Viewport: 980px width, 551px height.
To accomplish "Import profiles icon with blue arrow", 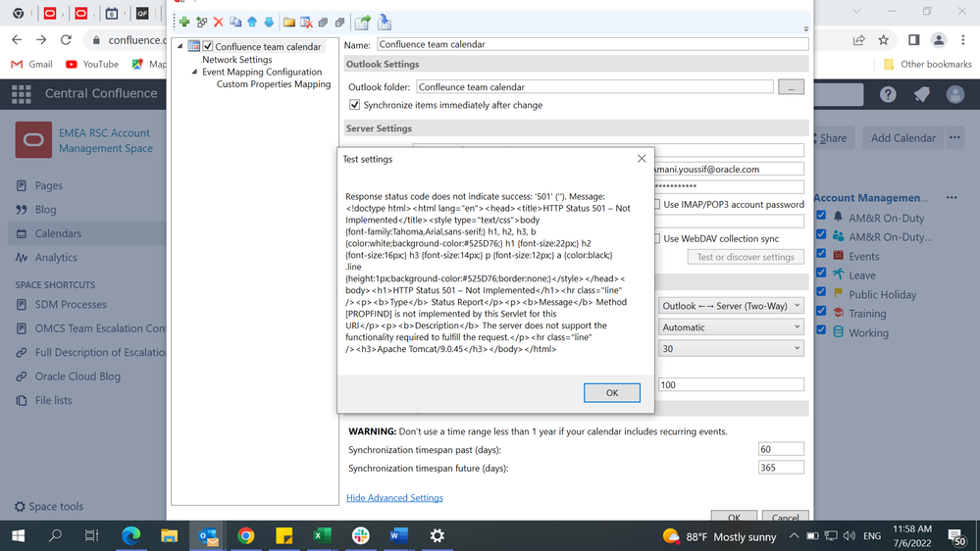I will (x=385, y=23).
